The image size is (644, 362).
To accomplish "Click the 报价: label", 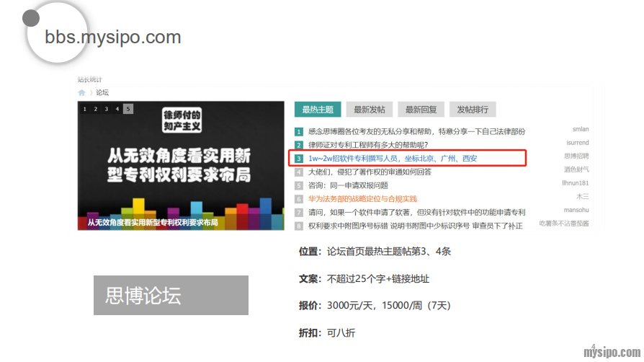I will point(310,306).
